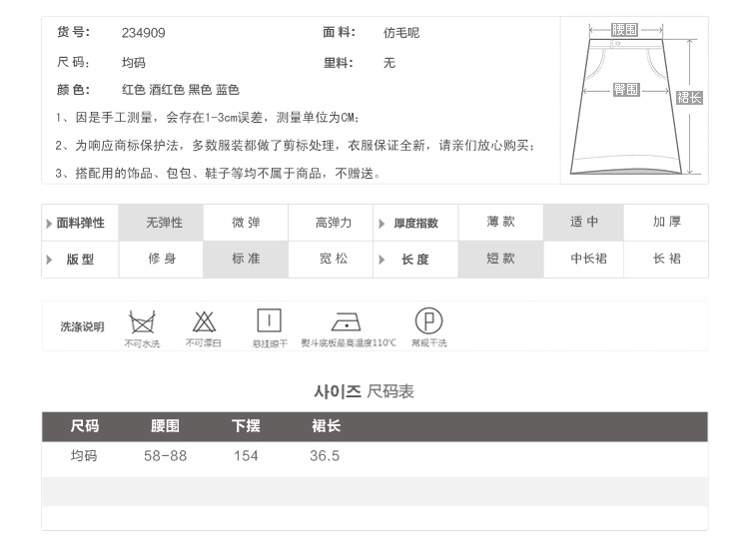Viewport: 749px width, 560px height.
Task: Click the dry clean P circle icon
Action: 428,320
